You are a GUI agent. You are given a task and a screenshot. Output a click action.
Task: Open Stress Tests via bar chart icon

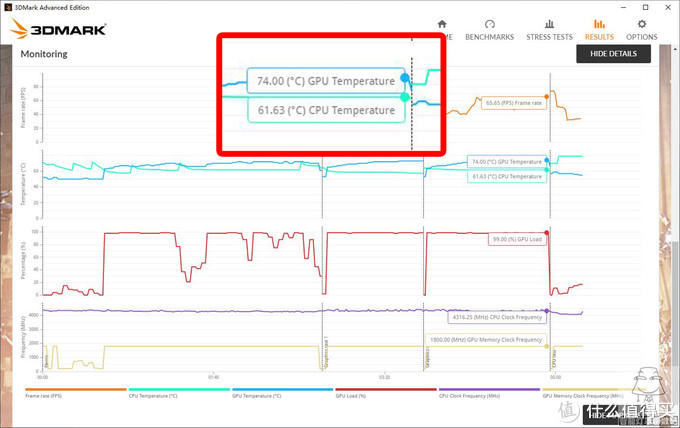[x=549, y=24]
